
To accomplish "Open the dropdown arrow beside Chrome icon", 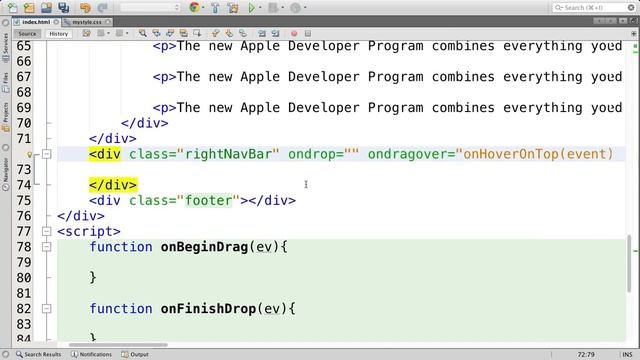I will point(203,7).
